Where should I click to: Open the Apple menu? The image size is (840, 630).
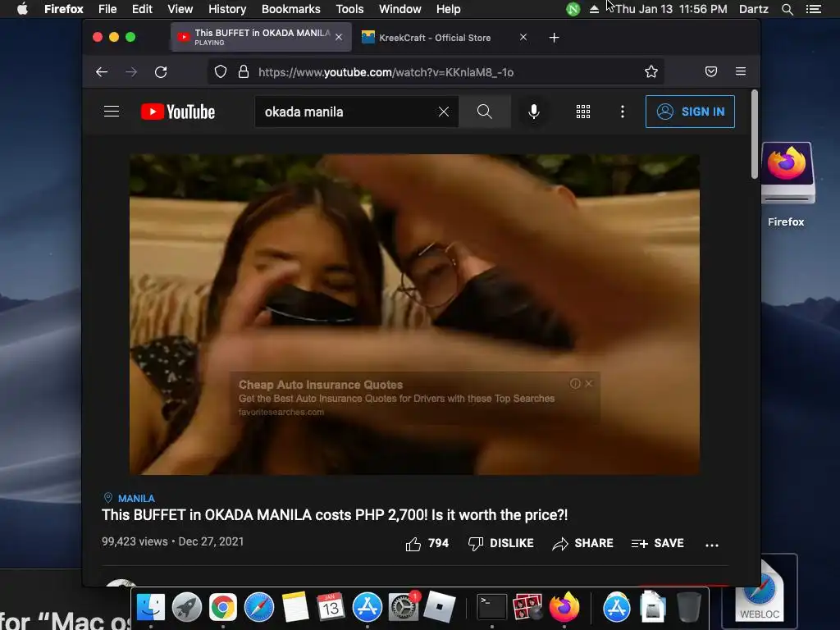(22, 9)
